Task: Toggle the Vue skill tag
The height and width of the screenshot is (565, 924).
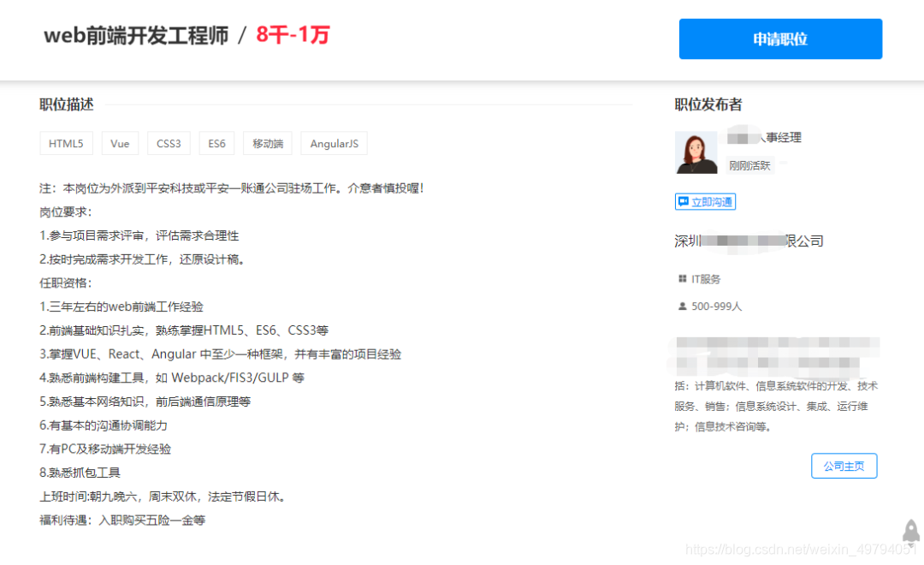Action: pos(119,143)
